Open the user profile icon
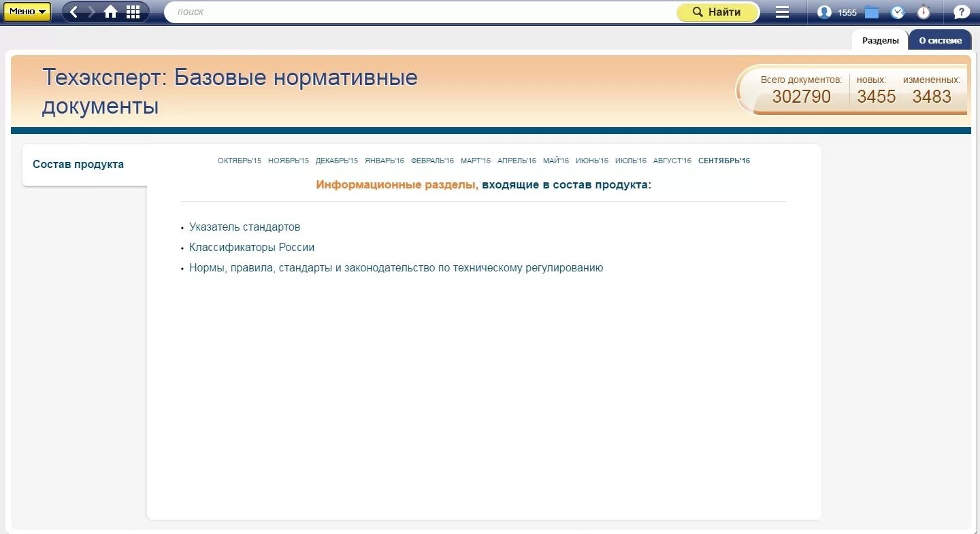 point(824,12)
